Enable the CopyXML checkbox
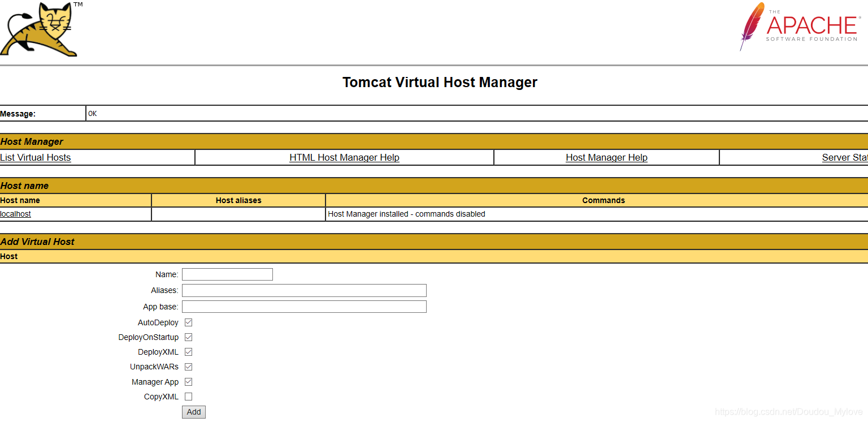The height and width of the screenshot is (422, 868). point(188,397)
